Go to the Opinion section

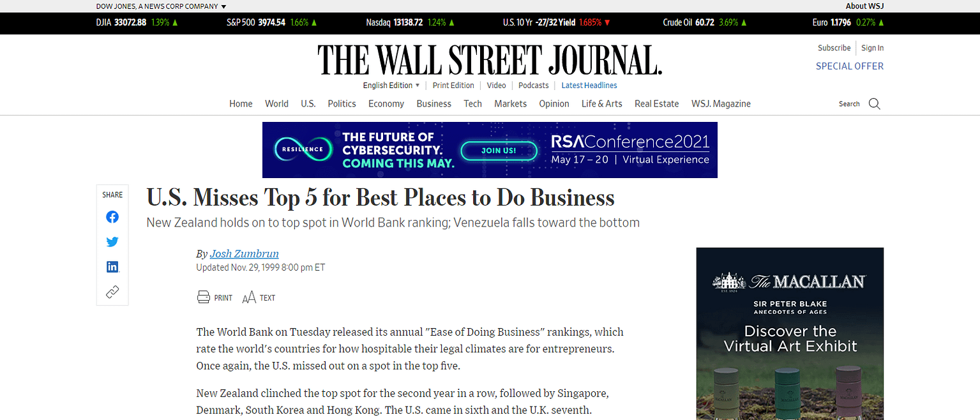coord(554,103)
